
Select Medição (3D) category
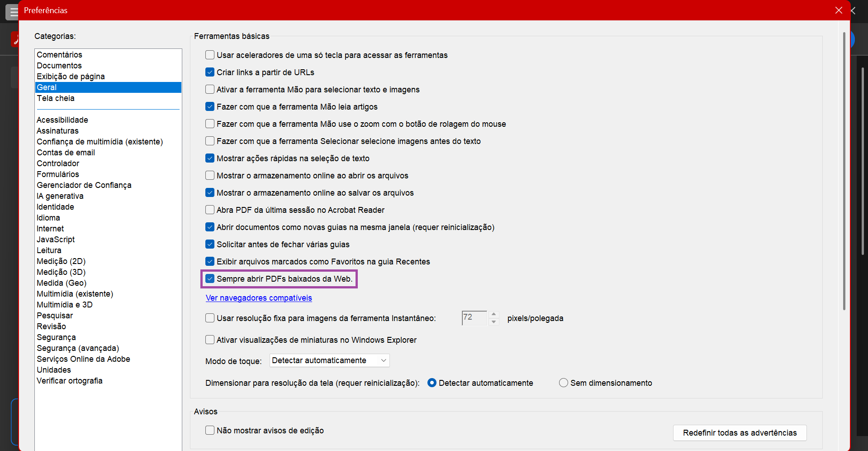(x=108, y=272)
